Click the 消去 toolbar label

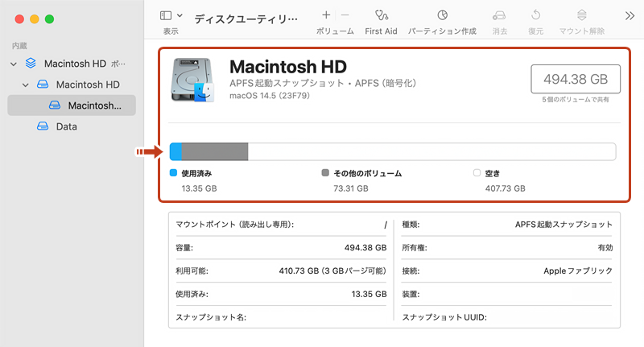click(x=500, y=31)
